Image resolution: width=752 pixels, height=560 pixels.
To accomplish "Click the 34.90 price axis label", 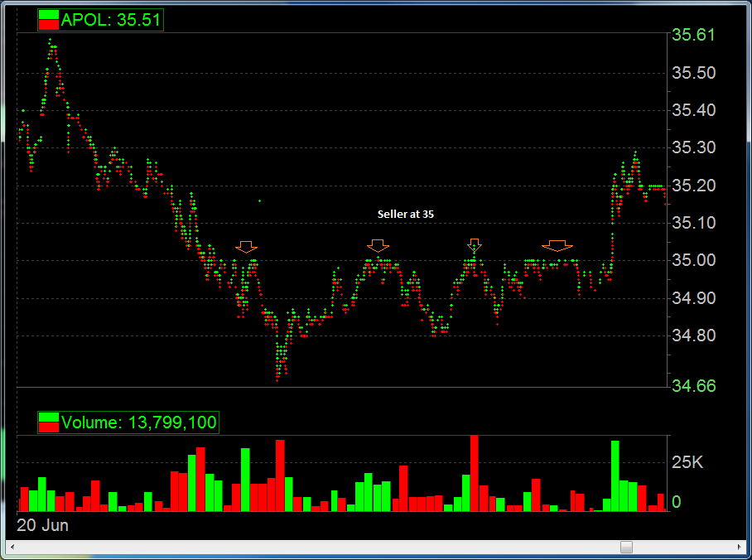I will [693, 298].
